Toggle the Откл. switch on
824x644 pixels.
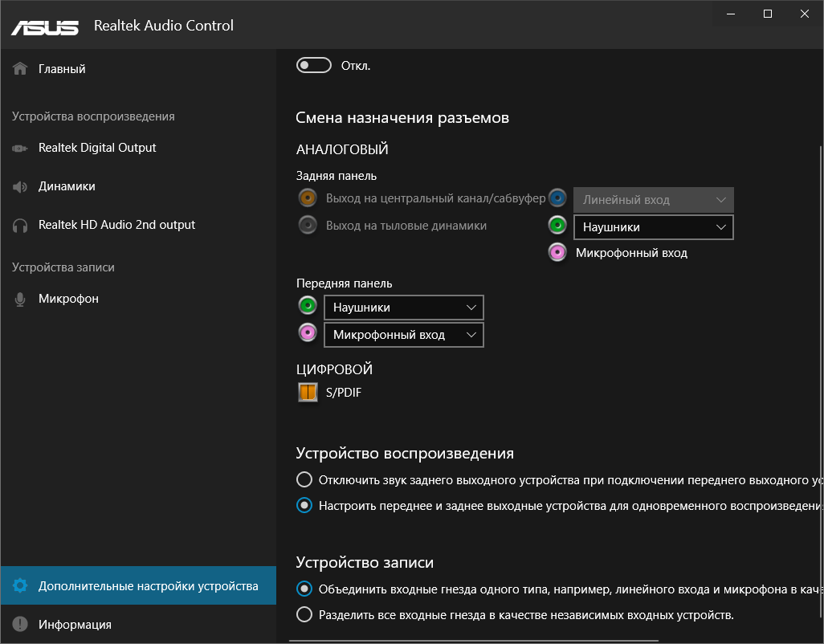[x=314, y=65]
